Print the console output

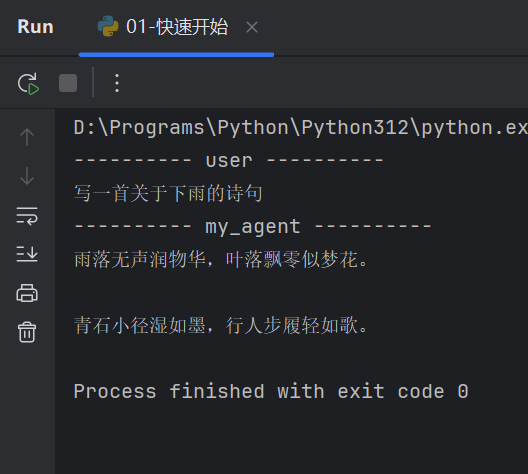27,293
